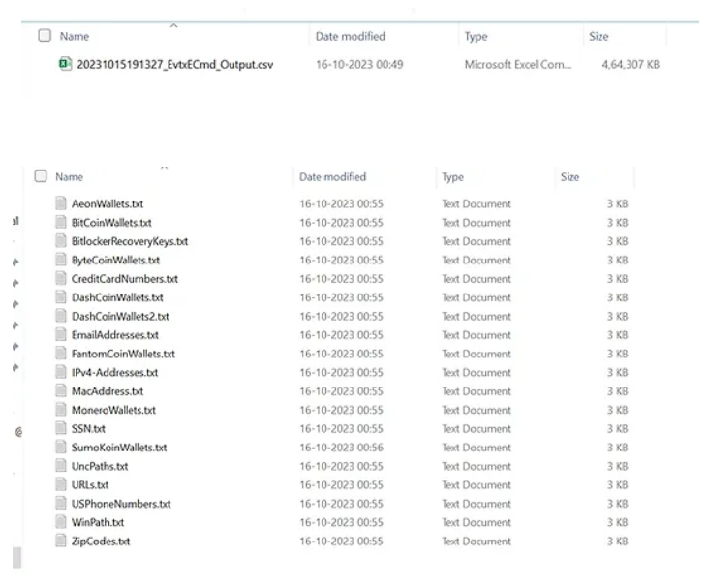The image size is (708, 588).
Task: Tick the select-all checkbox in the top file list
Action: (x=44, y=36)
